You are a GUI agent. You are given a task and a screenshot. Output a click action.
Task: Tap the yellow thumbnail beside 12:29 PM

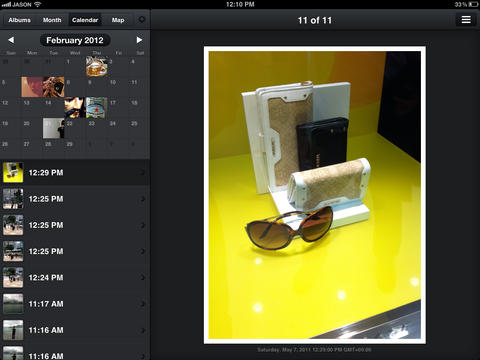(13, 172)
